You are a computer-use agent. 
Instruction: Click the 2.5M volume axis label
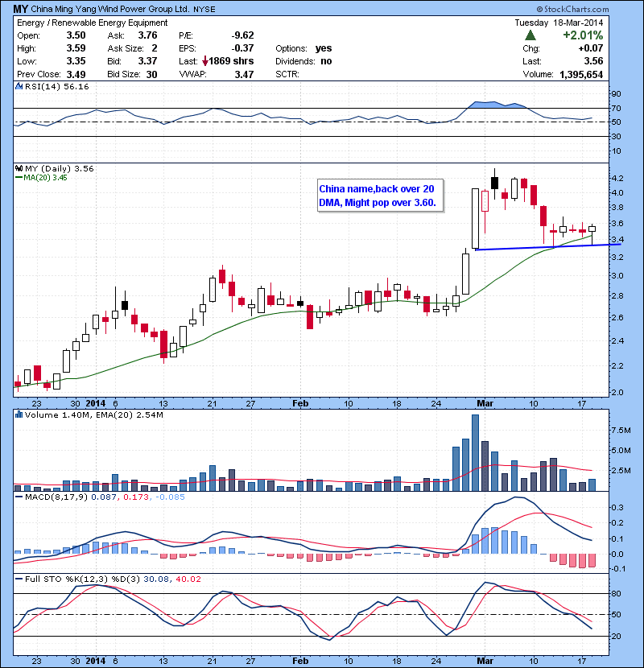pos(621,470)
